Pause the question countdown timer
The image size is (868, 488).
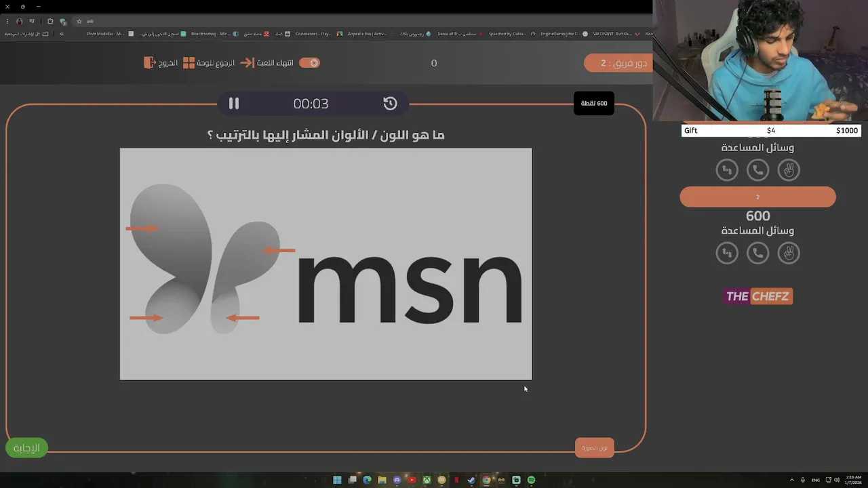coord(234,103)
